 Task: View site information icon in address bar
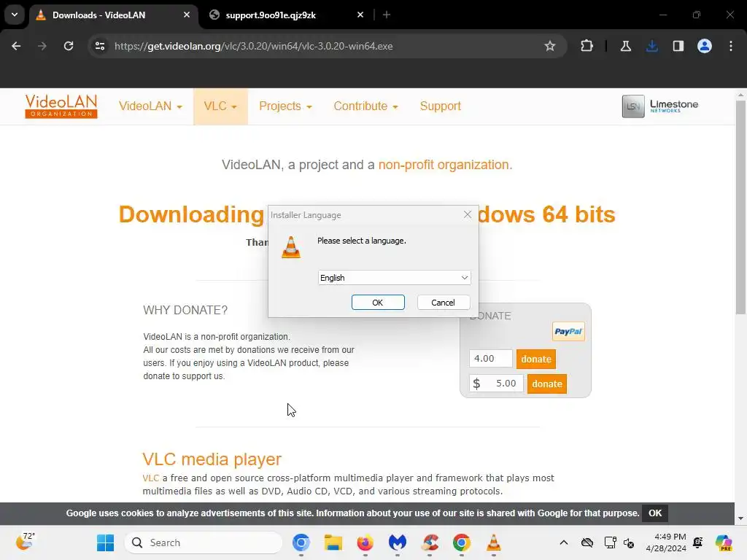[x=100, y=46]
